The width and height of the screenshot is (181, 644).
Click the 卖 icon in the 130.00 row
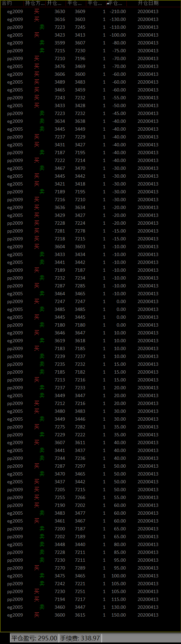pyautogui.click(x=42, y=607)
